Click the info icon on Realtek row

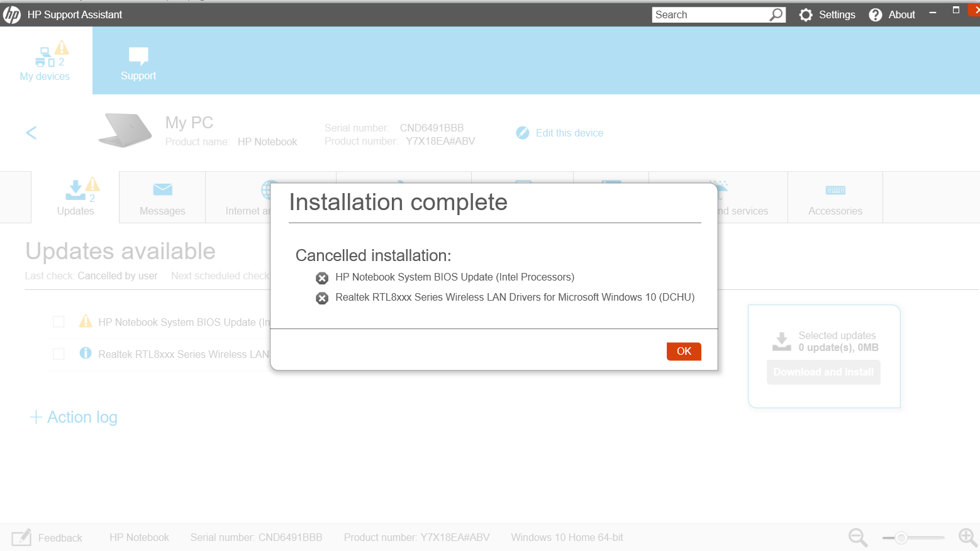point(86,353)
